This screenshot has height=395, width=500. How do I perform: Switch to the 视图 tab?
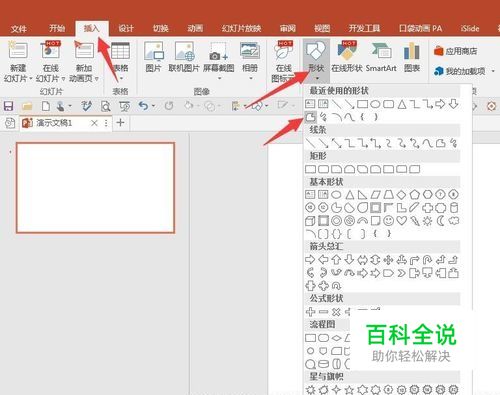[x=322, y=28]
